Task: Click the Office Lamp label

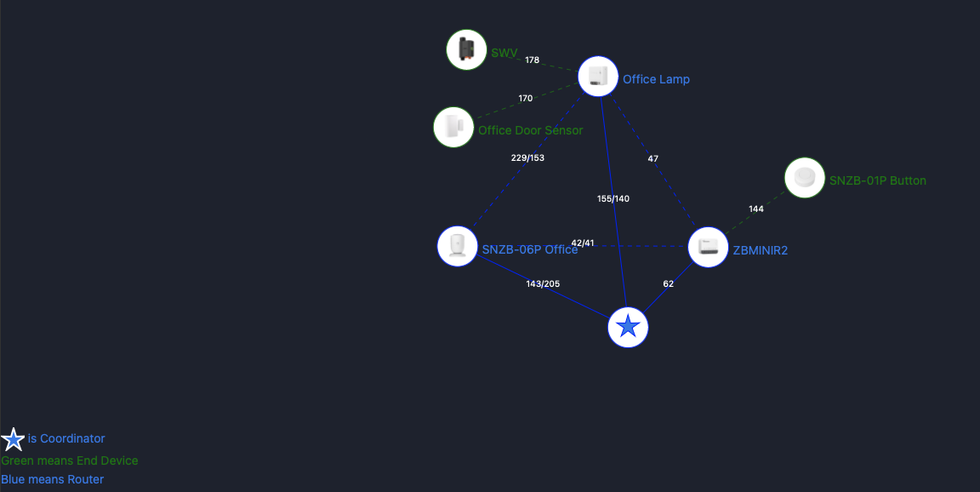Action: 656,79
